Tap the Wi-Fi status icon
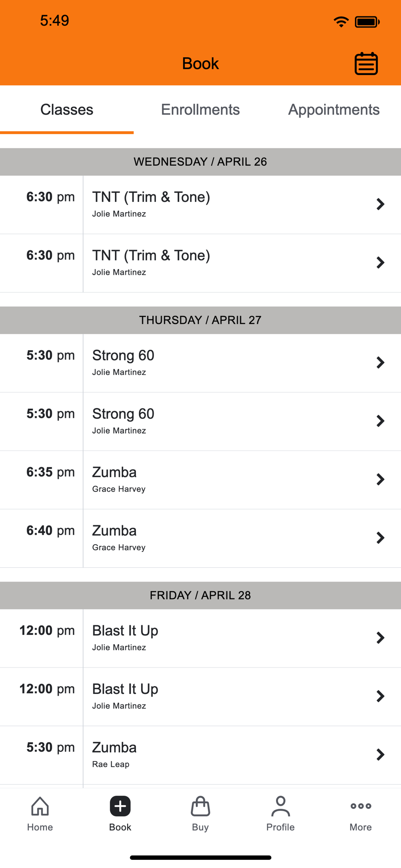The height and width of the screenshot is (868, 401). pyautogui.click(x=341, y=21)
